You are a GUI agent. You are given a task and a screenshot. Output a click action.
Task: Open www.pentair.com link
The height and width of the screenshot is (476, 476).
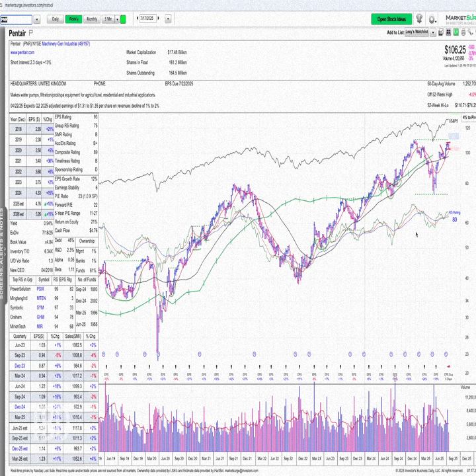(x=22, y=52)
